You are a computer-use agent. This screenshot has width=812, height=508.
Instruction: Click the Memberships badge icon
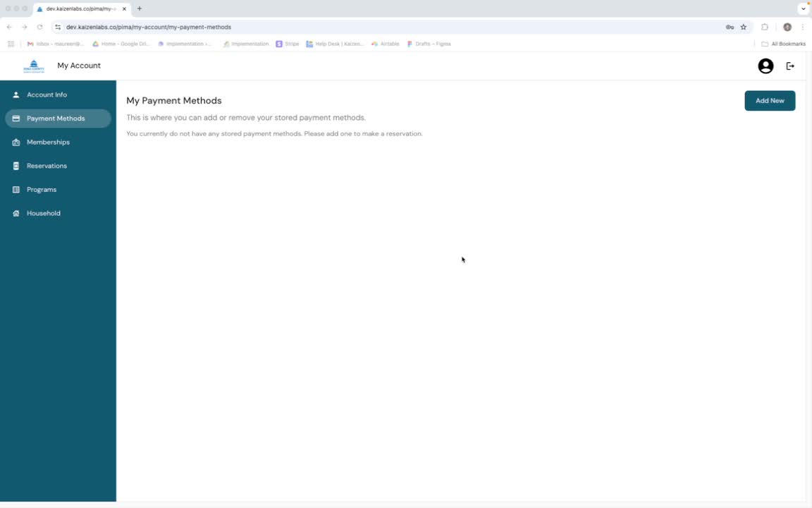[16, 142]
